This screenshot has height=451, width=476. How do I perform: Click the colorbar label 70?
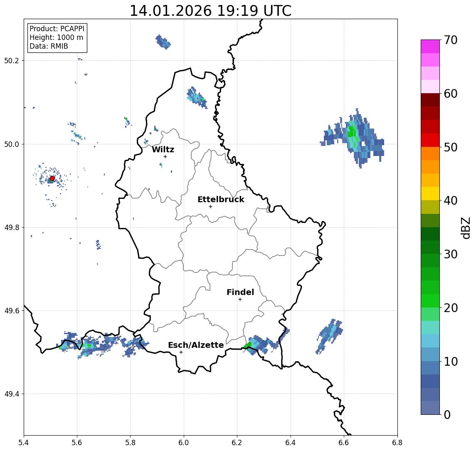[451, 40]
